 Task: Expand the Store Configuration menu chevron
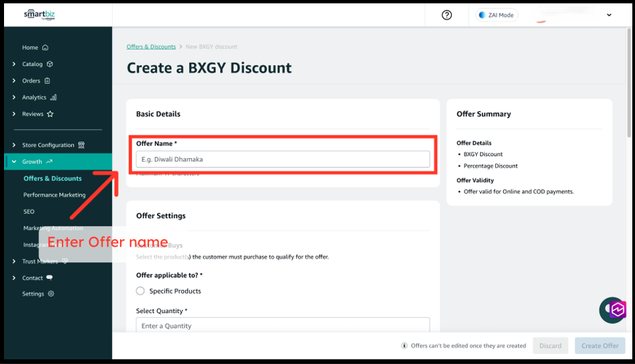click(14, 145)
